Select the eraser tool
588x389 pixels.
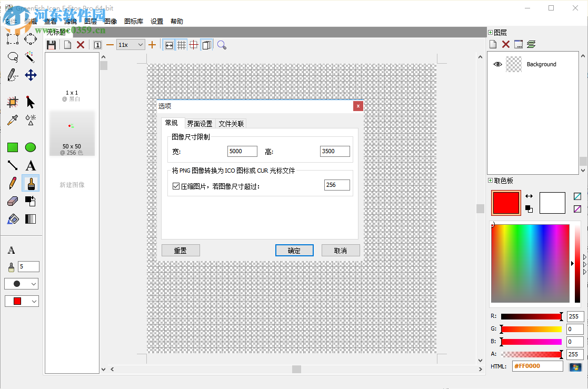pyautogui.click(x=12, y=201)
